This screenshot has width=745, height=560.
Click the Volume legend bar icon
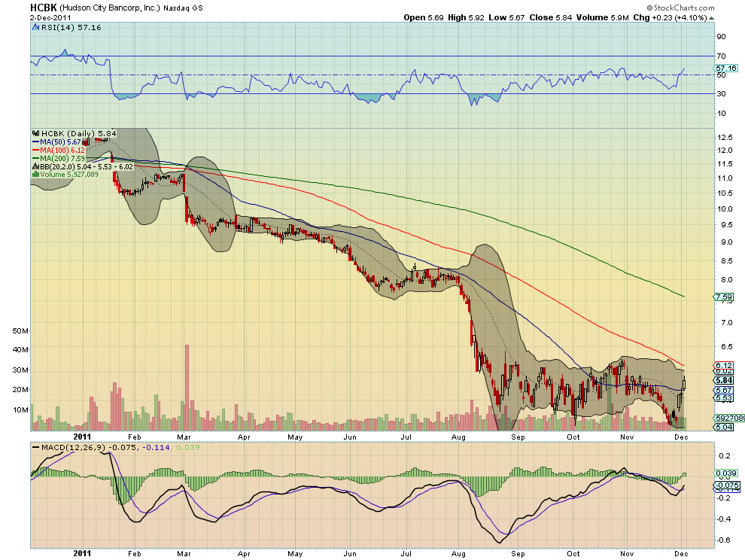point(35,175)
